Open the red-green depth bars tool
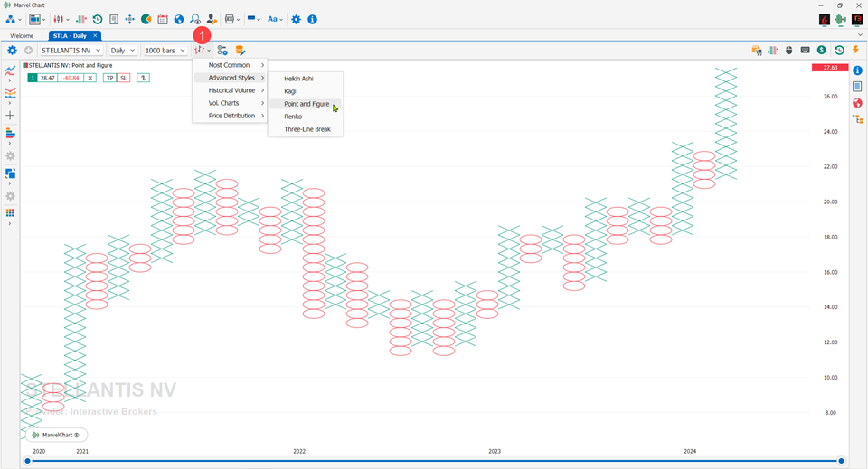 81,19
